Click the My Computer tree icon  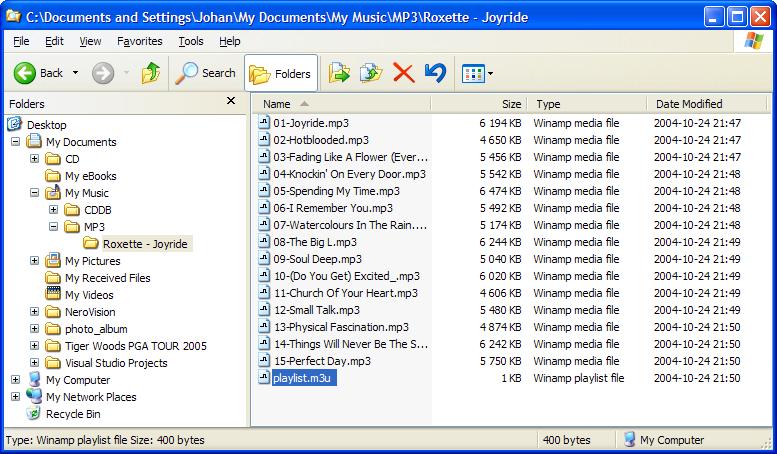click(34, 380)
